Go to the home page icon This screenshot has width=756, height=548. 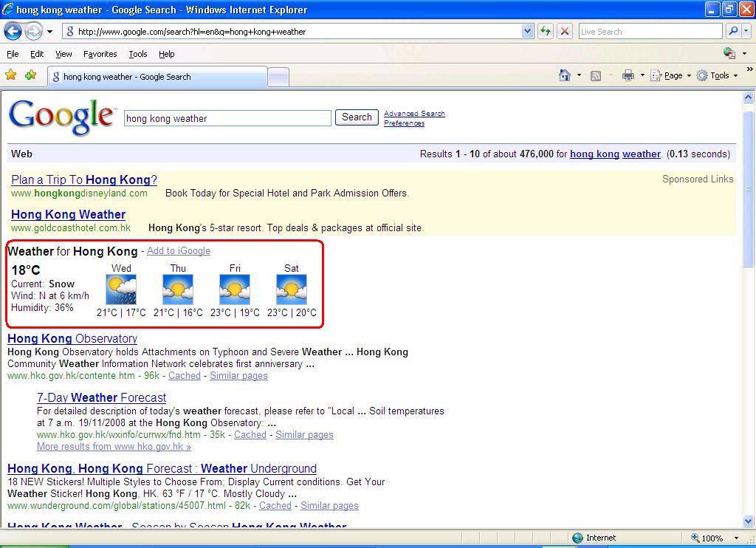(x=565, y=75)
